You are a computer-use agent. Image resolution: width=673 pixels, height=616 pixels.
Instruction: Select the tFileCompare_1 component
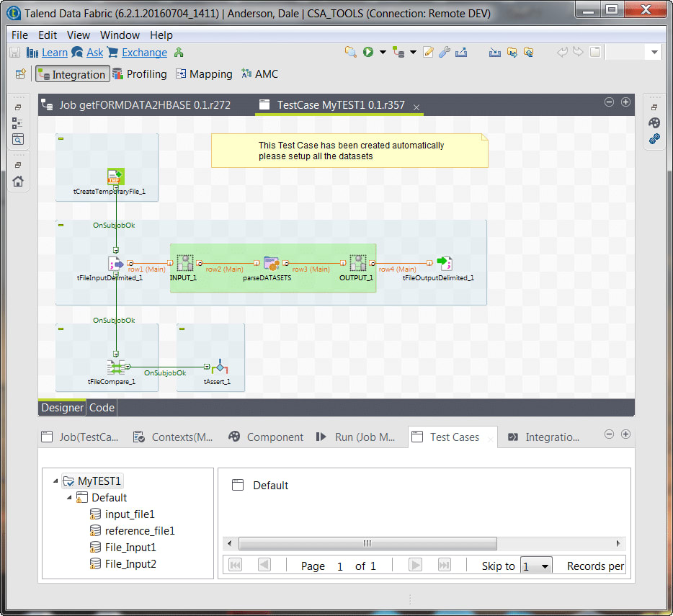coord(115,367)
